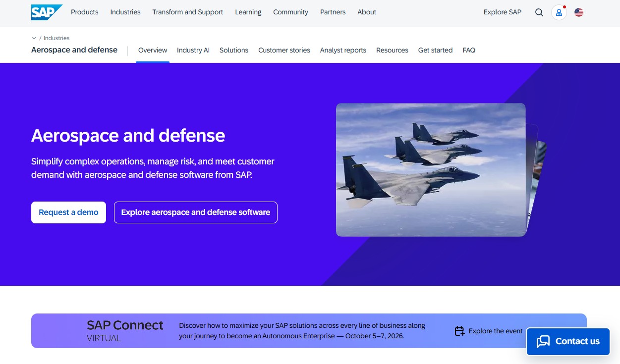
Task: Go to the Customer stories tab
Action: point(284,50)
